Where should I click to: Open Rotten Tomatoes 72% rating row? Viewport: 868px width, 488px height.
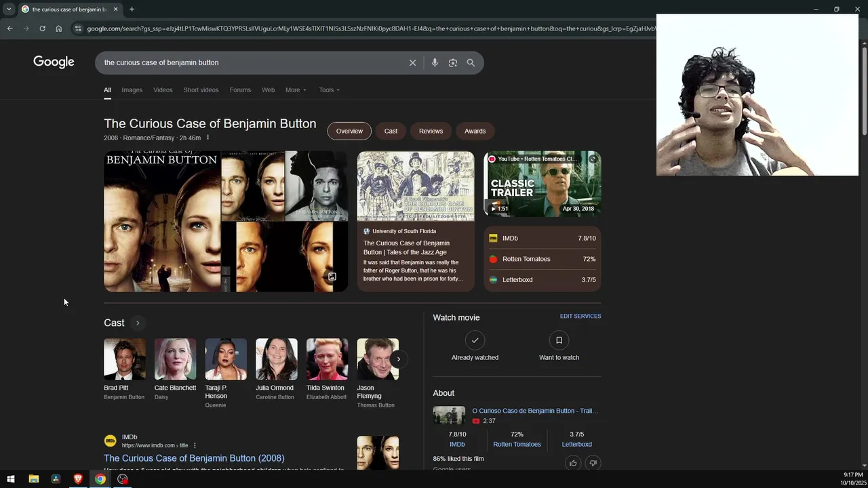coord(542,259)
